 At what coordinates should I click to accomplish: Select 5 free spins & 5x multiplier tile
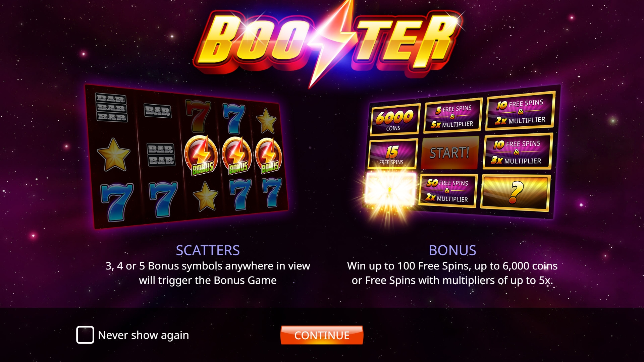point(453,116)
